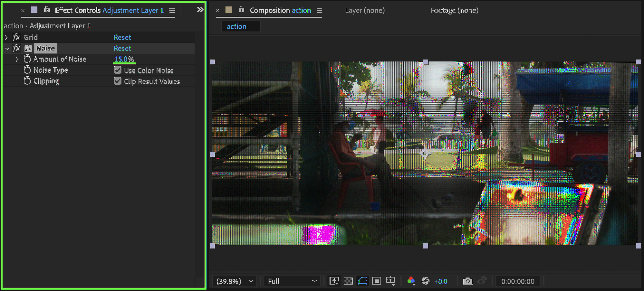The image size is (644, 291).
Task: Close the Composition action panel tab
Action: pyautogui.click(x=217, y=11)
